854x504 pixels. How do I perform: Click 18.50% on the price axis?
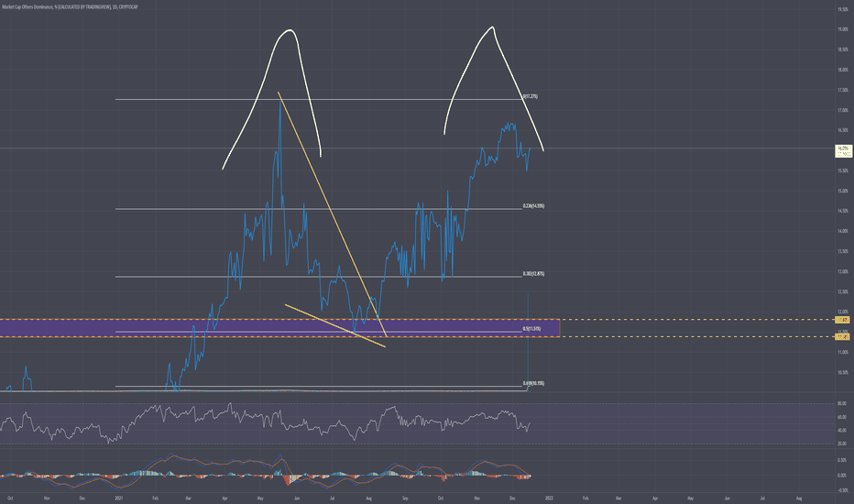[843, 49]
